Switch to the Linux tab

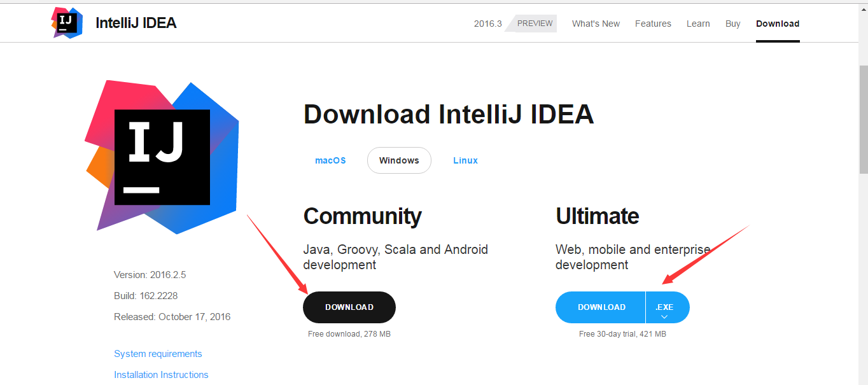[465, 160]
